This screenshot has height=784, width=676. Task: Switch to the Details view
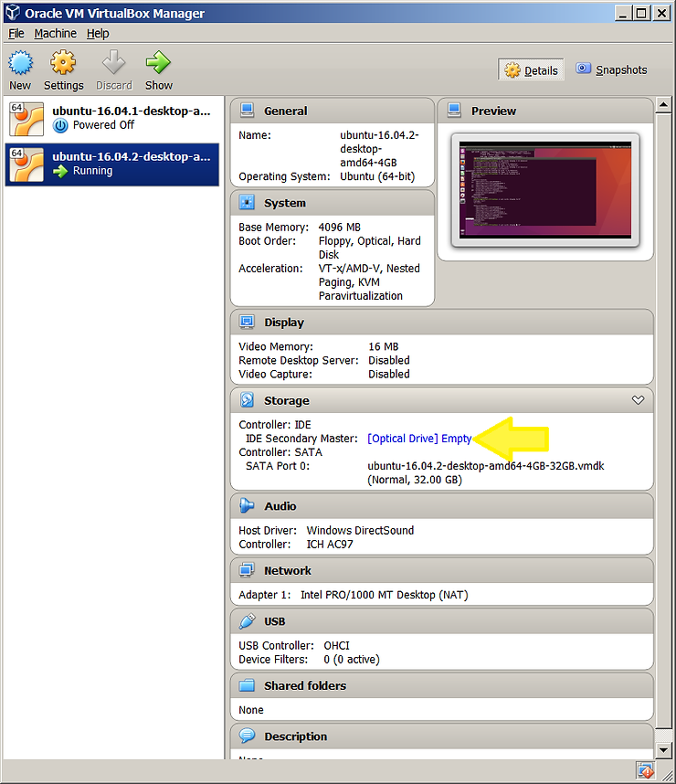coord(531,70)
